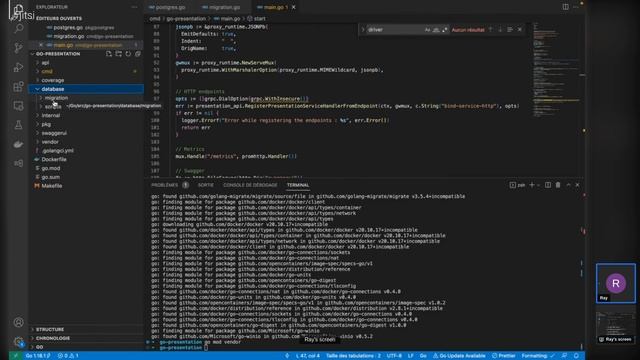This screenshot has width=640, height=360.
Task: Open .golangci.yml in explorer
Action: (58, 151)
